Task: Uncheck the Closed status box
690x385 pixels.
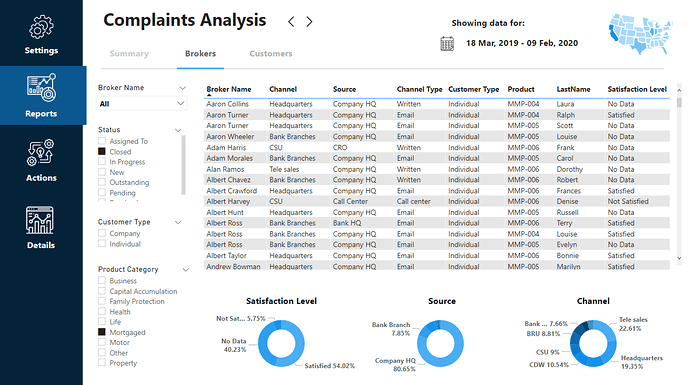Action: [102, 151]
